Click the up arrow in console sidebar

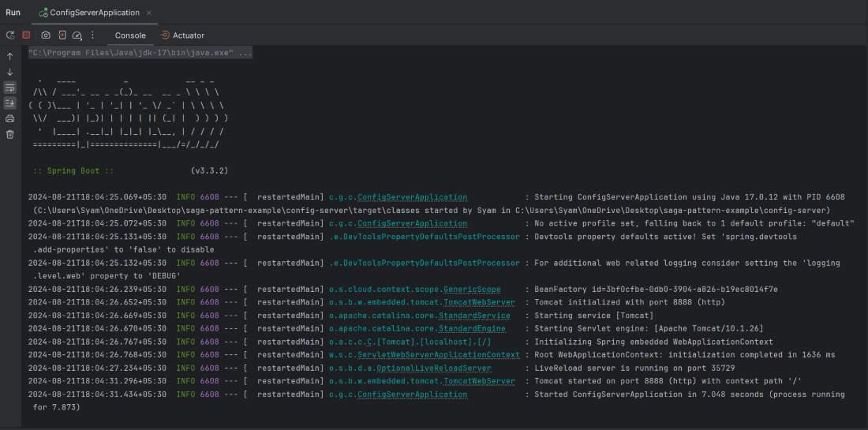click(x=10, y=57)
